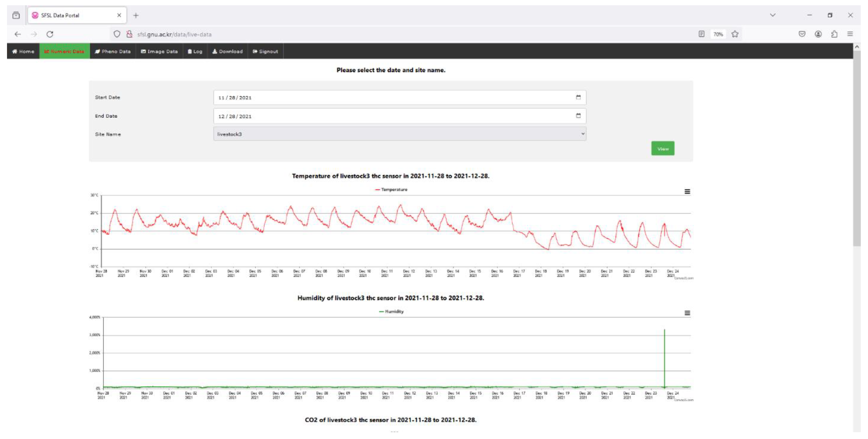This screenshot has width=868, height=439.
Task: Reload the current page
Action: pos(50,34)
